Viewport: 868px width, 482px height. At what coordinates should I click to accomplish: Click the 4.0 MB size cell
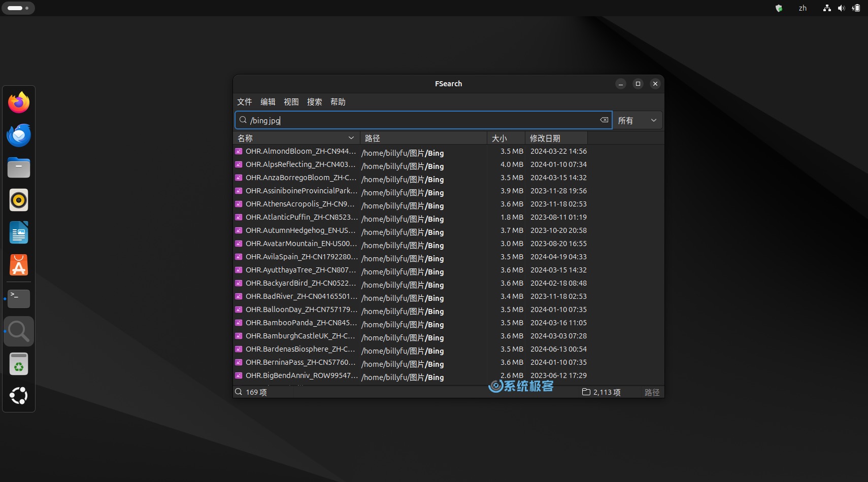tap(512, 164)
